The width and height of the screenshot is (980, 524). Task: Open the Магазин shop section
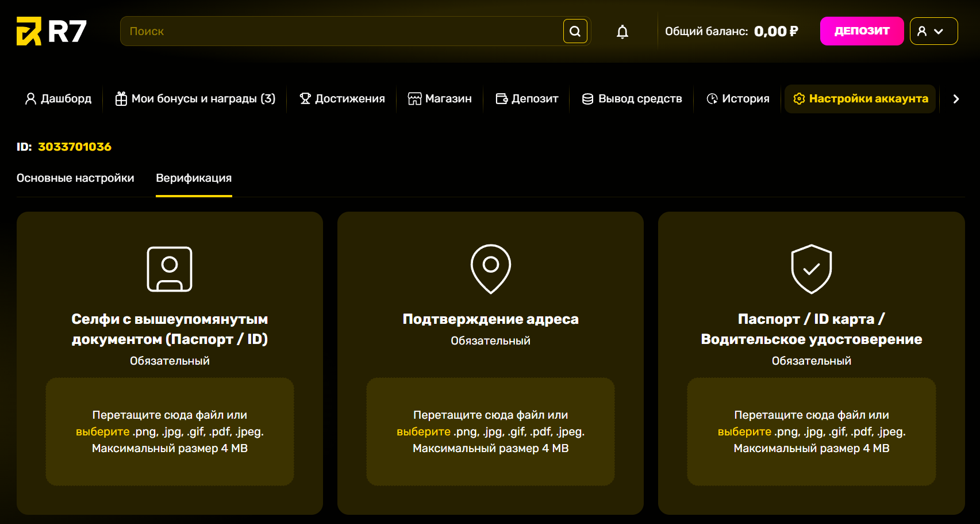point(440,99)
